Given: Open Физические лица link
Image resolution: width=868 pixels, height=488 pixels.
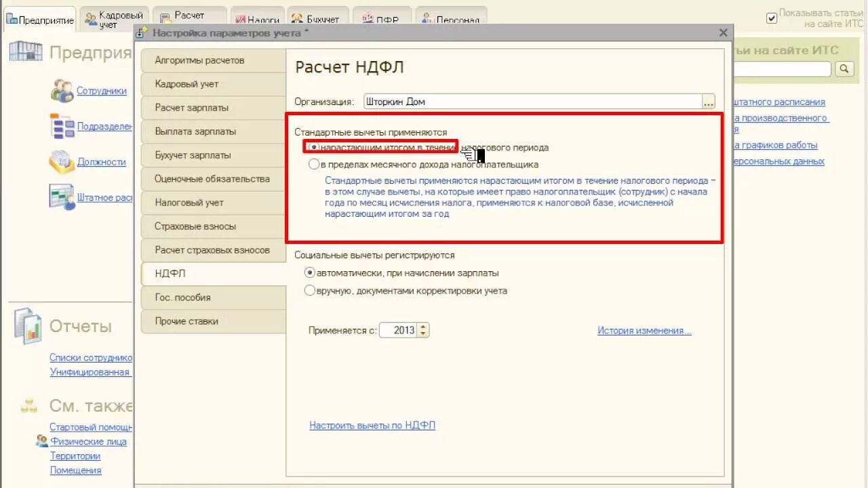Looking at the screenshot, I should coord(88,441).
